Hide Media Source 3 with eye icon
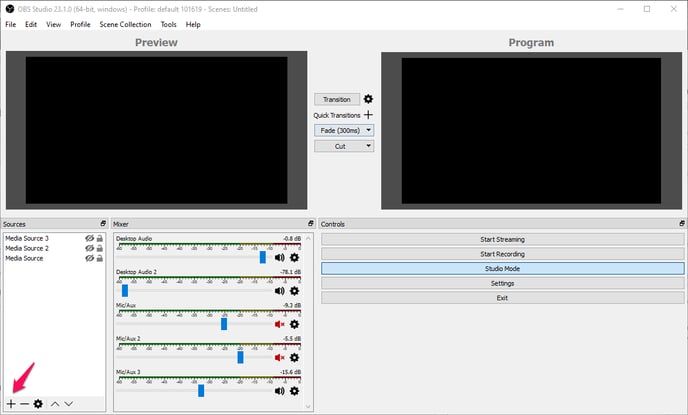The width and height of the screenshot is (688, 415). (89, 239)
